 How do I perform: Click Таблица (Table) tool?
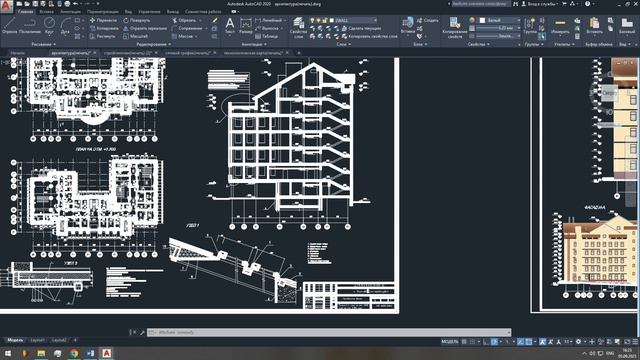pos(267,36)
